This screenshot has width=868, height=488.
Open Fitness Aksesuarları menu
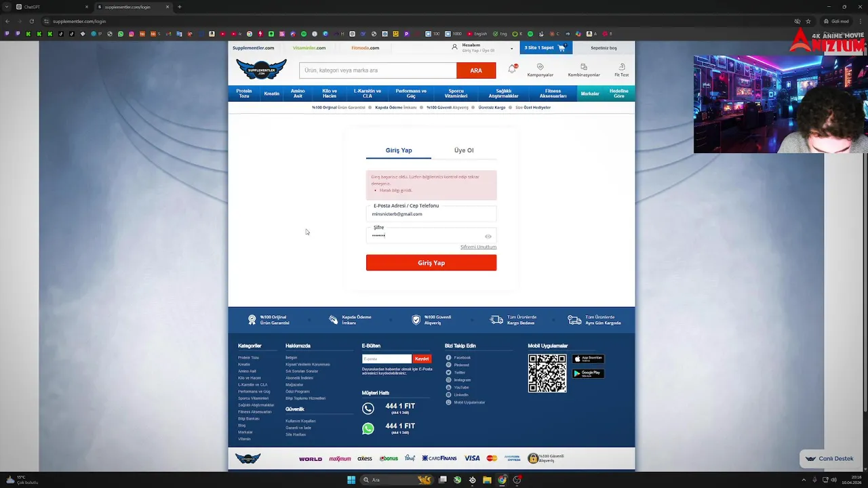tap(553, 94)
